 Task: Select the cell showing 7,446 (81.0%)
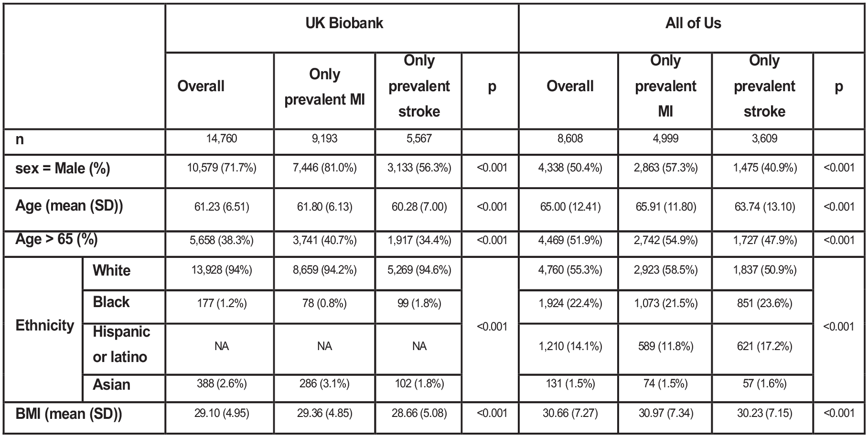coord(324,168)
